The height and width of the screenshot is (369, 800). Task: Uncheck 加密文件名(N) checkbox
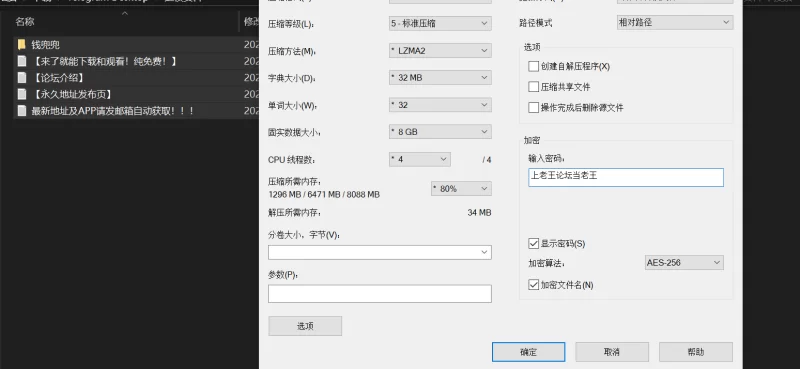(x=534, y=285)
